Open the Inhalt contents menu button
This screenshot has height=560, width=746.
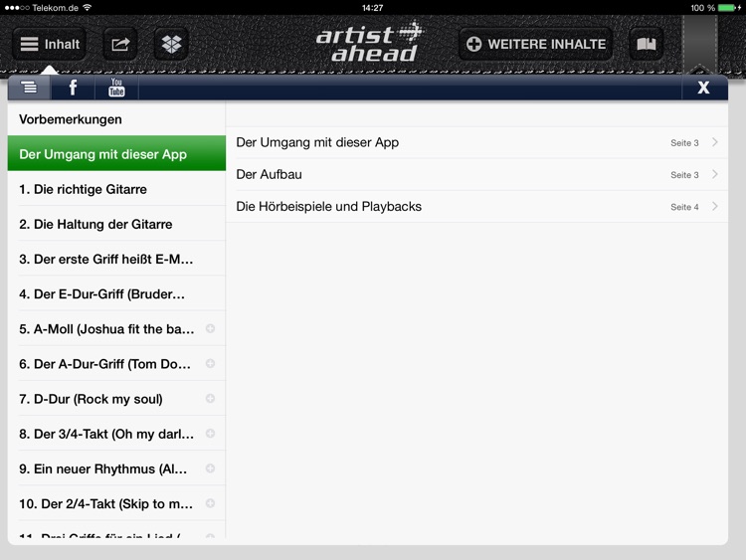tap(49, 44)
